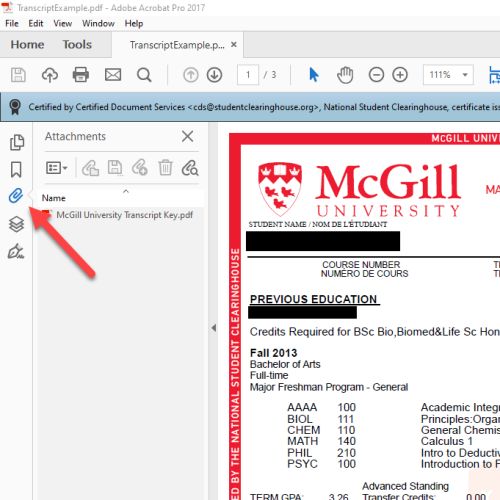Toggle the Attachments paperclip panel

(x=16, y=195)
